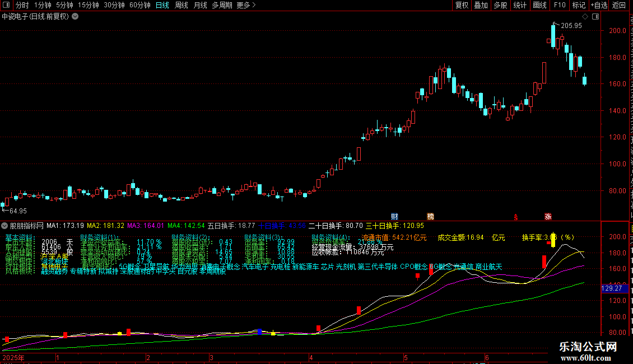Select the 60分钟 period tab

140,5
